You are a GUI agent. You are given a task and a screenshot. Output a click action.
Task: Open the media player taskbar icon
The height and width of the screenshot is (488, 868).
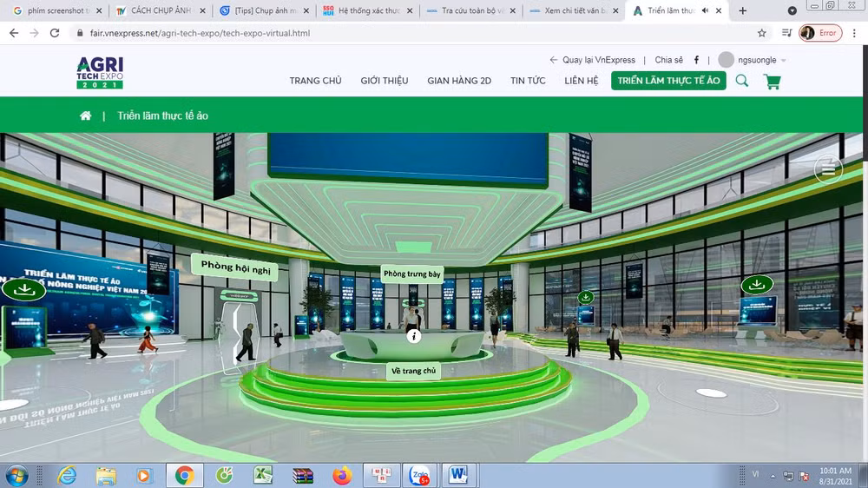click(144, 476)
